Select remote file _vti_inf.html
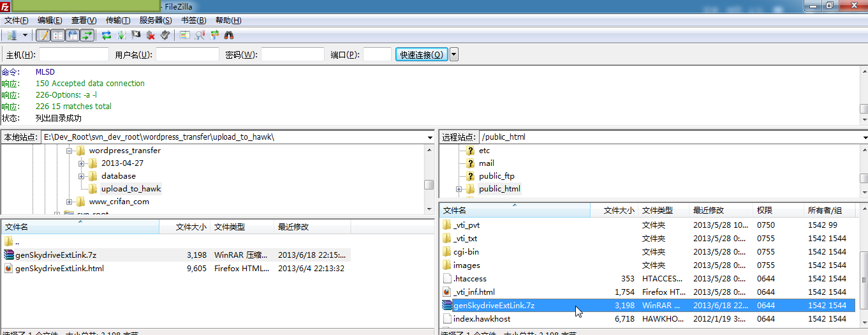The image size is (868, 335). [x=647, y=292]
